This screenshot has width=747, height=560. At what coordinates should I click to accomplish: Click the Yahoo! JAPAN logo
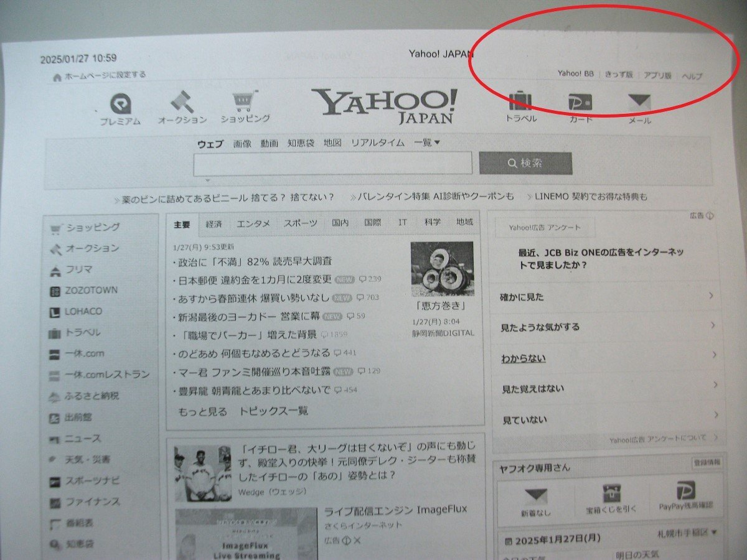tap(384, 106)
